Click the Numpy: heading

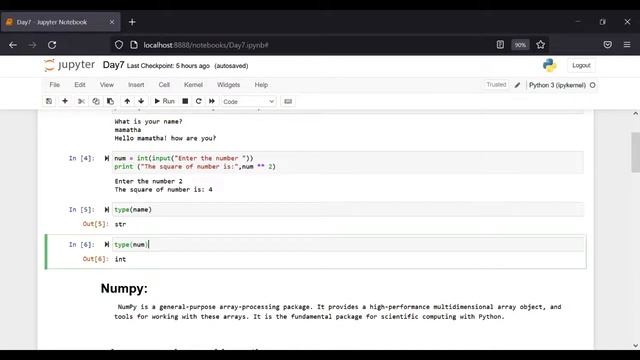coord(124,289)
